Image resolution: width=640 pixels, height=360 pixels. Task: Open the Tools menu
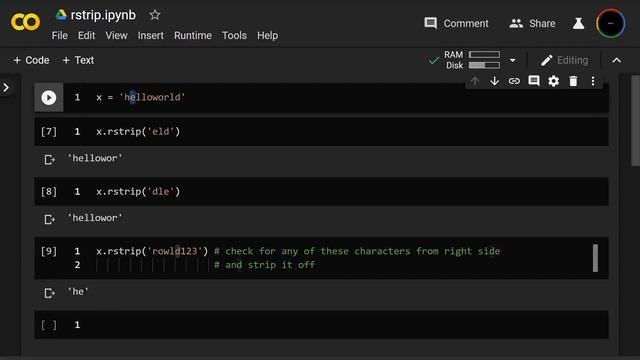click(234, 36)
